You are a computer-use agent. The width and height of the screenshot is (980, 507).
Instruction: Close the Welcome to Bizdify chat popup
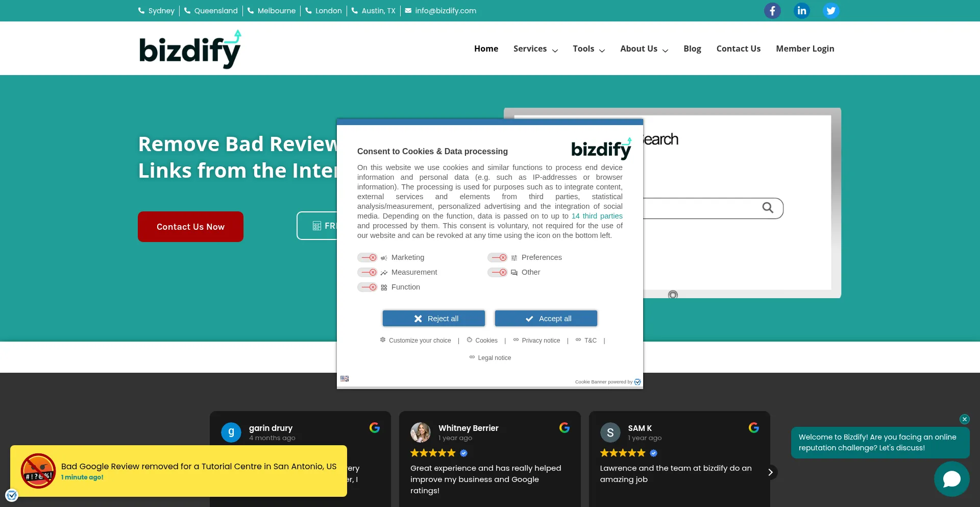pos(964,419)
